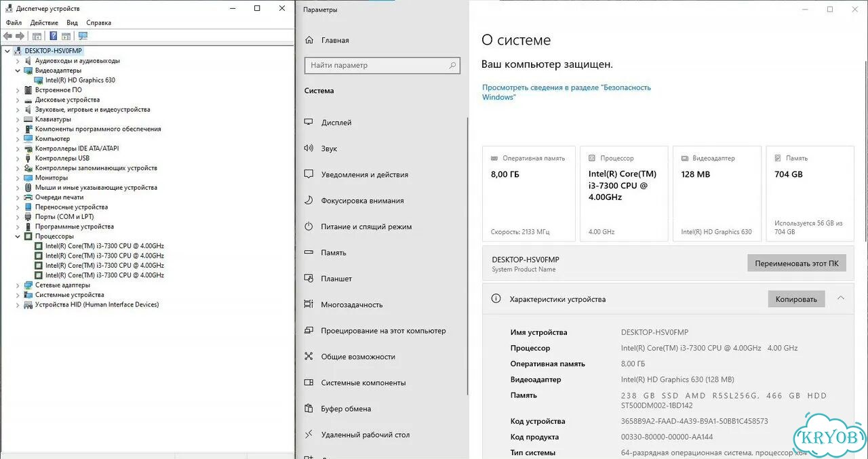The width and height of the screenshot is (868, 459).
Task: Select the Клавиатуры keyboard icon in tree
Action: tap(28, 119)
